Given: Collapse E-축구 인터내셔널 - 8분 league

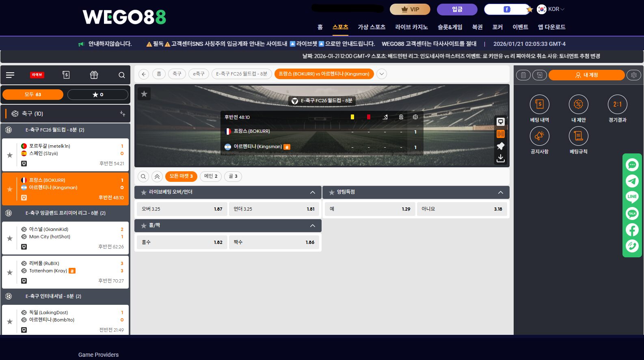Looking at the screenshot, I should [65, 296].
